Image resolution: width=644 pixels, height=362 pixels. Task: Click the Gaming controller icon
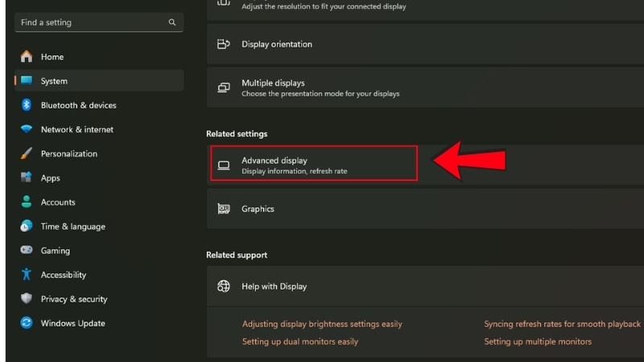pos(27,251)
